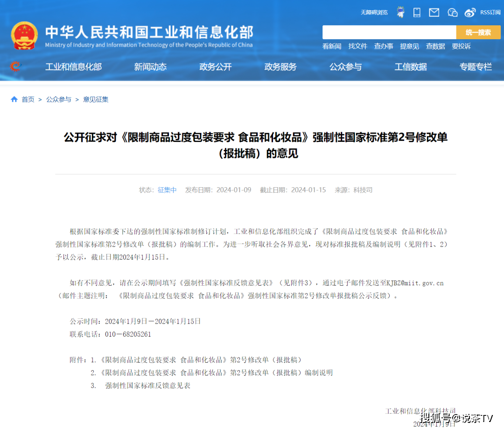Image resolution: width=504 pixels, height=429 pixels.
Task: Focus the site search input field
Action: click(x=389, y=32)
